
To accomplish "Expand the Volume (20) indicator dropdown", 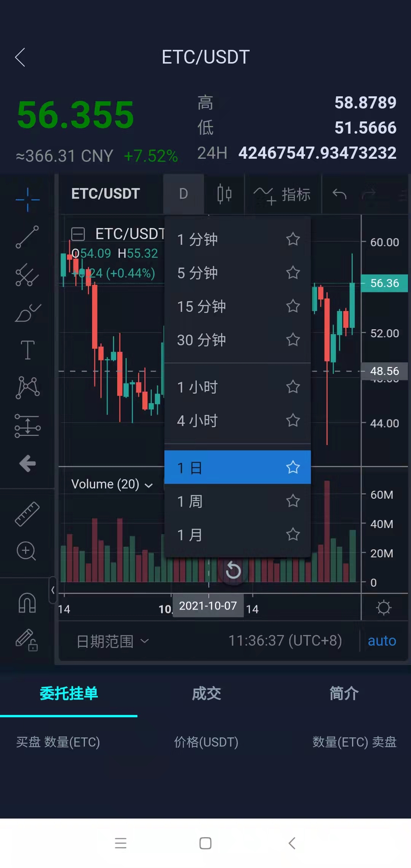I will (x=149, y=485).
